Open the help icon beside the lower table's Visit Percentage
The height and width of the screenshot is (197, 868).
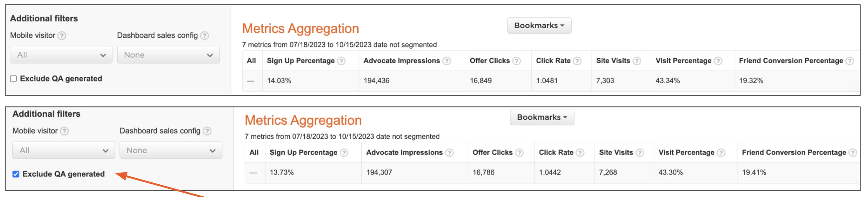click(721, 153)
